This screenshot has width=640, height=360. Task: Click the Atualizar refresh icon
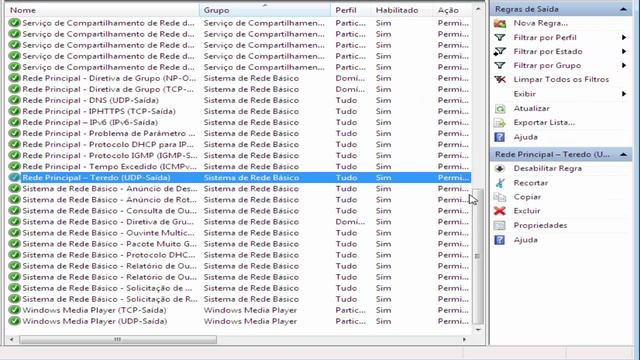click(x=500, y=109)
